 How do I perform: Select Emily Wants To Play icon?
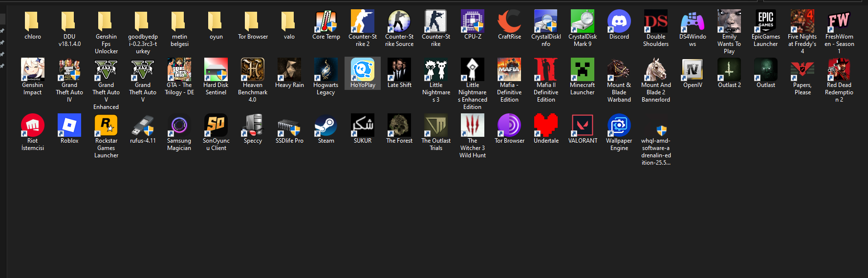[x=729, y=21]
